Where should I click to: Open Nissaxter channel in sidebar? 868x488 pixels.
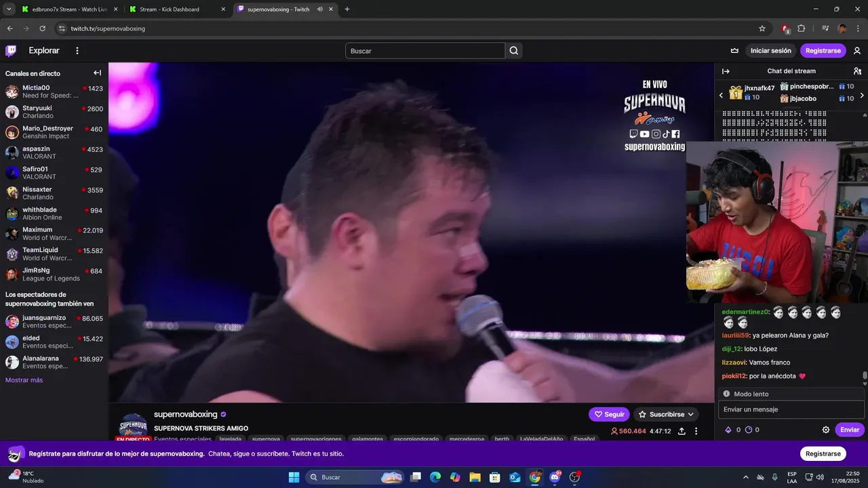click(x=54, y=193)
